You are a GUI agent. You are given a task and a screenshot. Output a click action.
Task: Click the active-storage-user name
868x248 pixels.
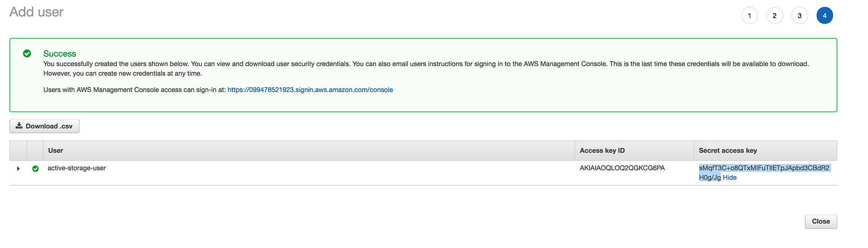pos(76,168)
